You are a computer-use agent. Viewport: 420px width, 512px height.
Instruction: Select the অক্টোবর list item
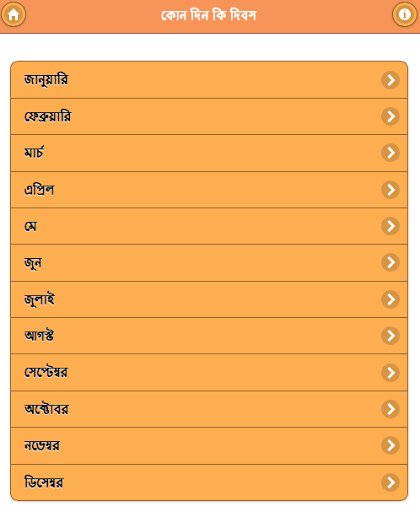pyautogui.click(x=209, y=409)
